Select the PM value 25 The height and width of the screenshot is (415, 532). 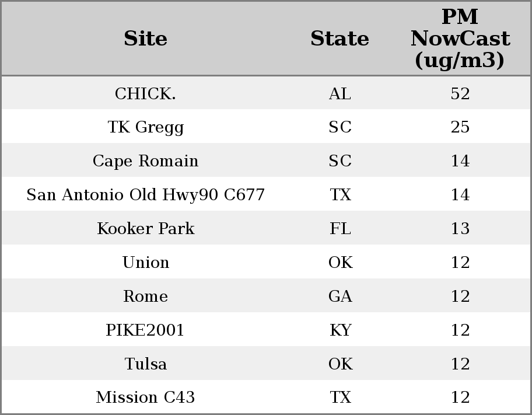click(460, 127)
